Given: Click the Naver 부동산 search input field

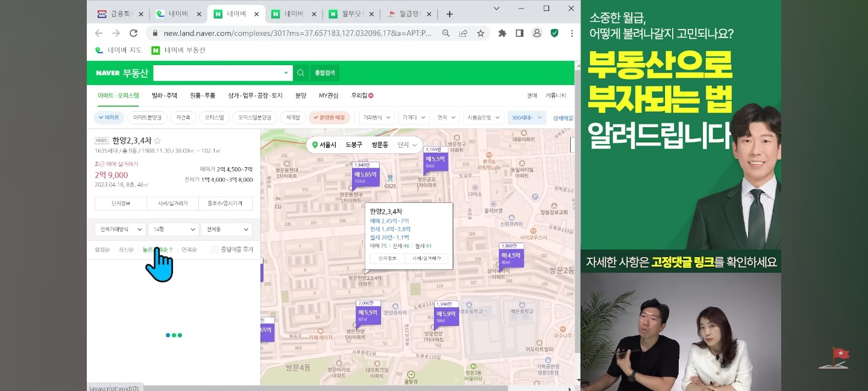Looking at the screenshot, I should pyautogui.click(x=217, y=73).
